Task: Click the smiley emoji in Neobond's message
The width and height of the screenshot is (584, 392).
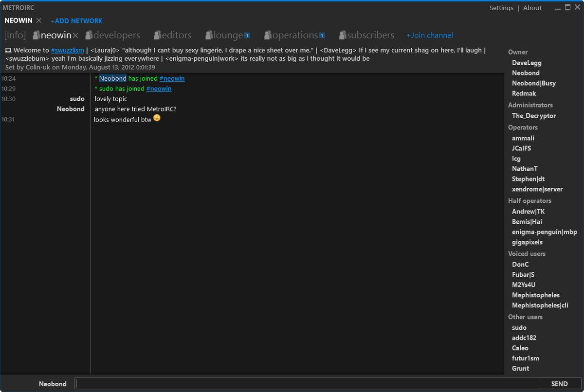Action: coord(156,117)
